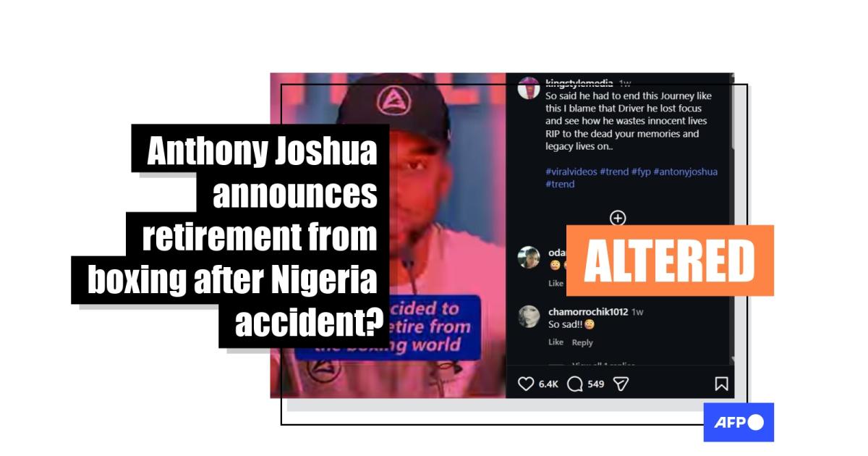Load more comments with plus circle icon
Image resolution: width=868 pixels, height=456 pixels.
pyautogui.click(x=618, y=218)
